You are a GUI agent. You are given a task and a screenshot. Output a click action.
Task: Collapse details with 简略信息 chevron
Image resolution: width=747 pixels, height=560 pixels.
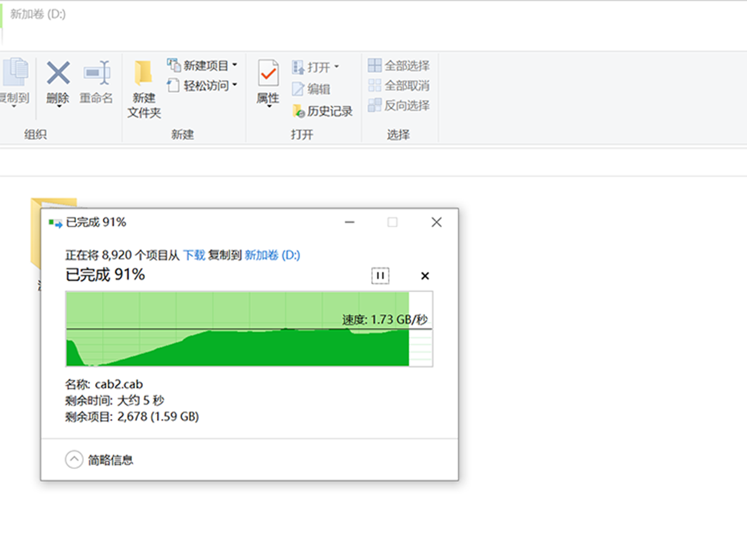click(74, 460)
